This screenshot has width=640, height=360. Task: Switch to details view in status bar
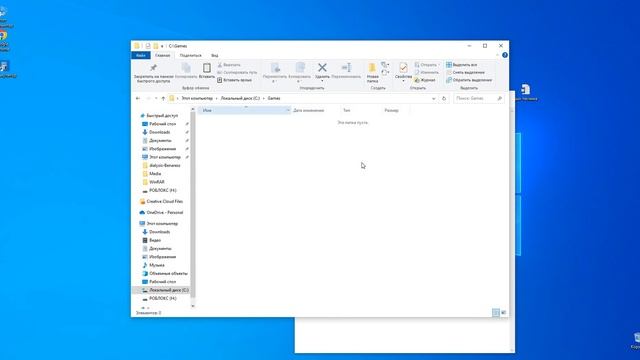(x=496, y=313)
